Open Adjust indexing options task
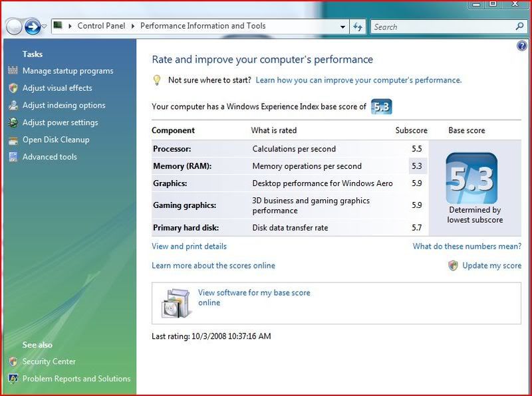Screen dimensions: 532x396 [64, 106]
